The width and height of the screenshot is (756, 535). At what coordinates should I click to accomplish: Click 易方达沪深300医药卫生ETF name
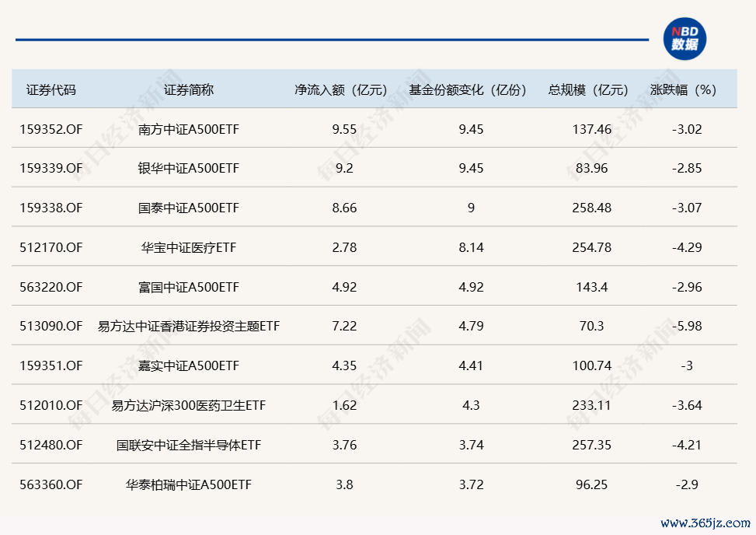pos(189,405)
